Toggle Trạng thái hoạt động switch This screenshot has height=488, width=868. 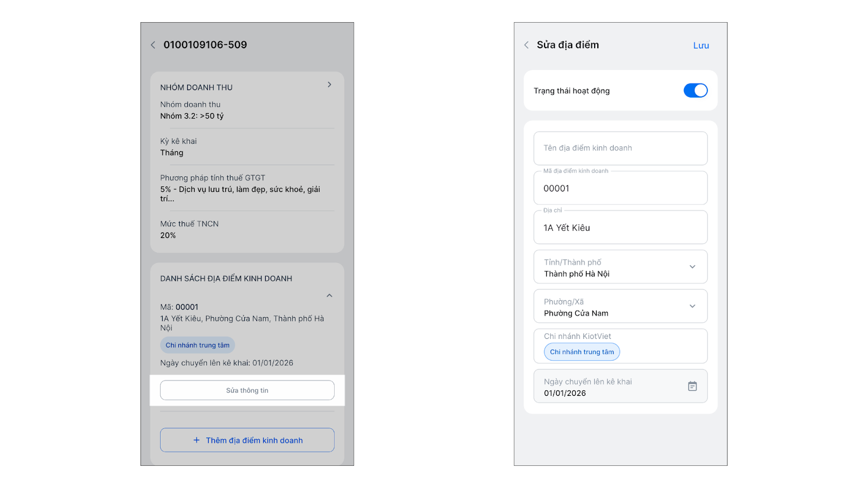coord(695,91)
